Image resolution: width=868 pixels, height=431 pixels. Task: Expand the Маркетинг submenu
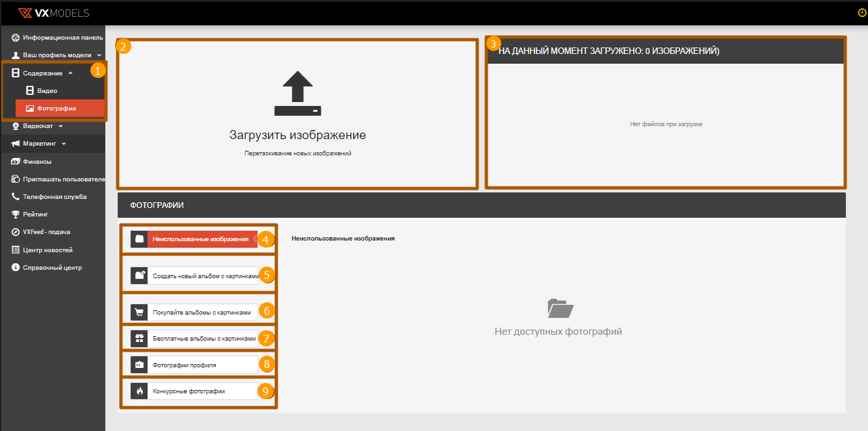pyautogui.click(x=44, y=144)
